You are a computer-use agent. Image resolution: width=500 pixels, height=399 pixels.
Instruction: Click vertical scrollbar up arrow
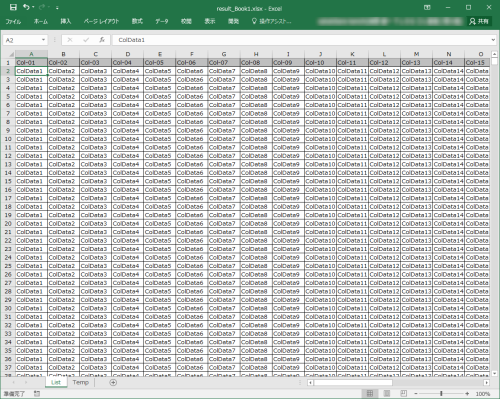(494, 54)
